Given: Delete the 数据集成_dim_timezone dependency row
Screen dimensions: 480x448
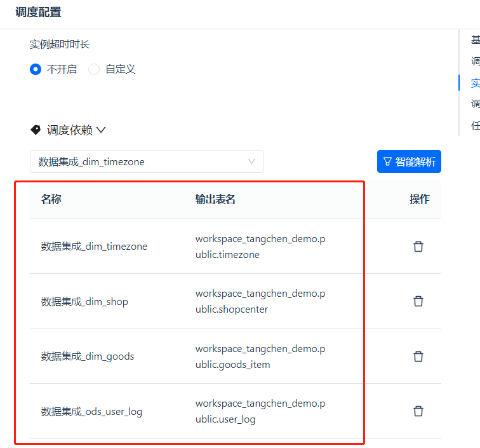Looking at the screenshot, I should (x=418, y=247).
